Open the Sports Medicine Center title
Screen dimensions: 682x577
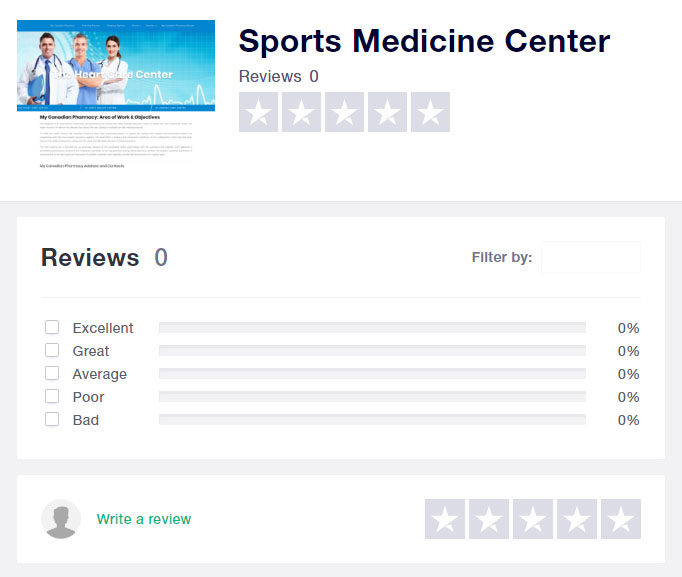click(424, 41)
